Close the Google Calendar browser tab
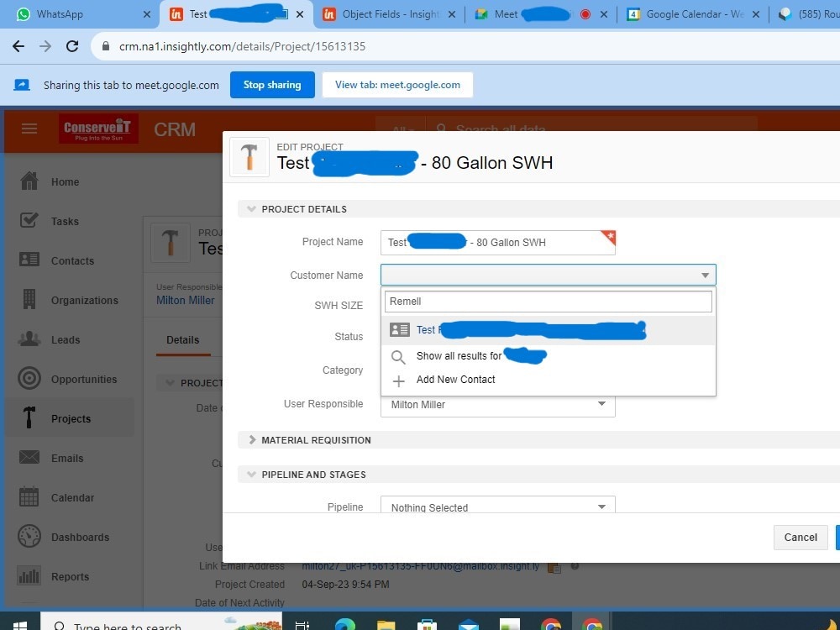Viewport: 840px width, 630px height. pyautogui.click(x=756, y=14)
